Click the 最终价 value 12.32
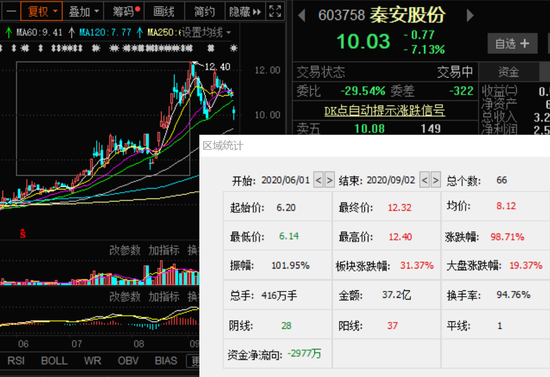 point(400,207)
